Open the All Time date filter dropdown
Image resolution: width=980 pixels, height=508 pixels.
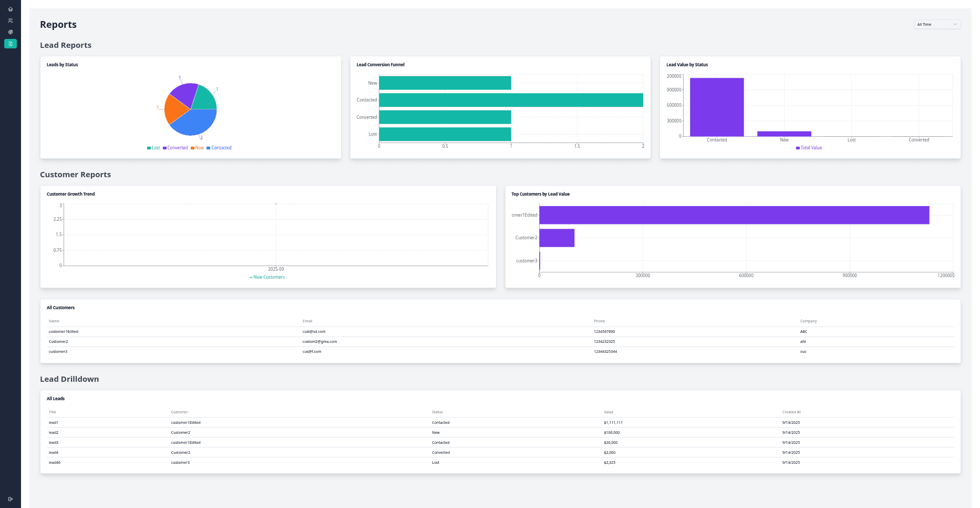point(936,24)
